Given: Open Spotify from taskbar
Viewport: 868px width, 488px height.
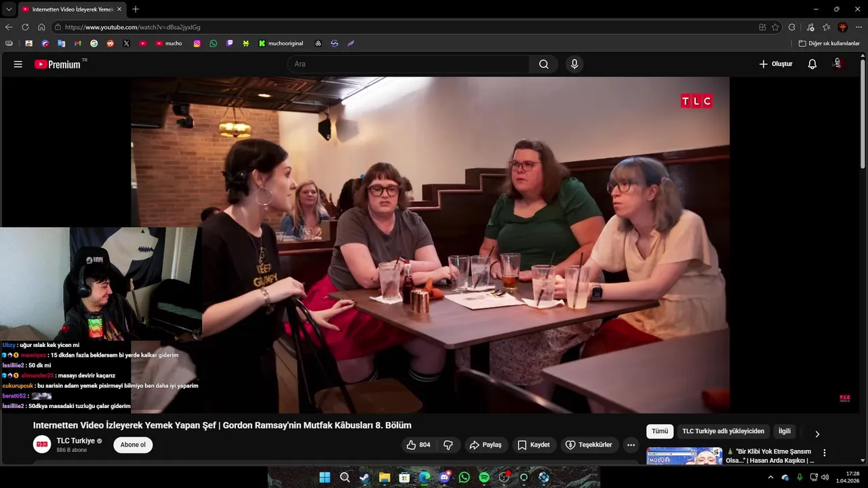Looking at the screenshot, I should 484,477.
